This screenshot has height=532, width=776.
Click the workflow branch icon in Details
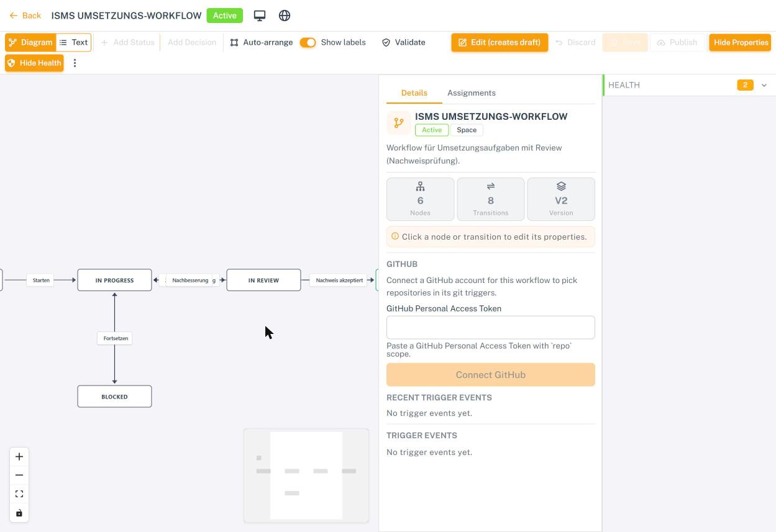[399, 123]
